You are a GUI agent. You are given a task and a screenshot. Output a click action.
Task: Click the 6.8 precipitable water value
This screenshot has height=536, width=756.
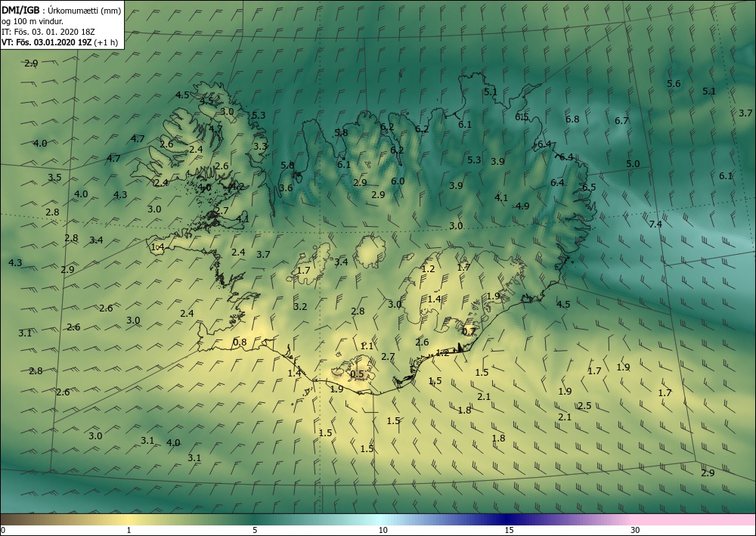pyautogui.click(x=572, y=119)
